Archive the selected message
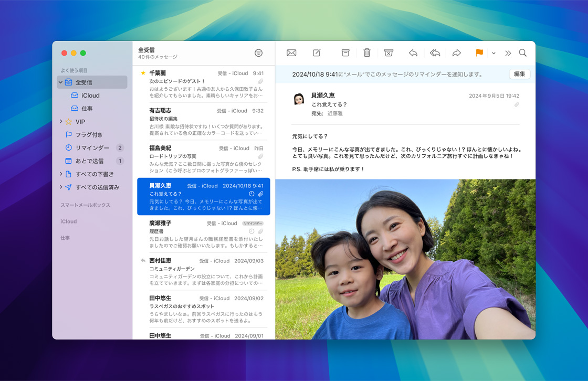 click(345, 53)
